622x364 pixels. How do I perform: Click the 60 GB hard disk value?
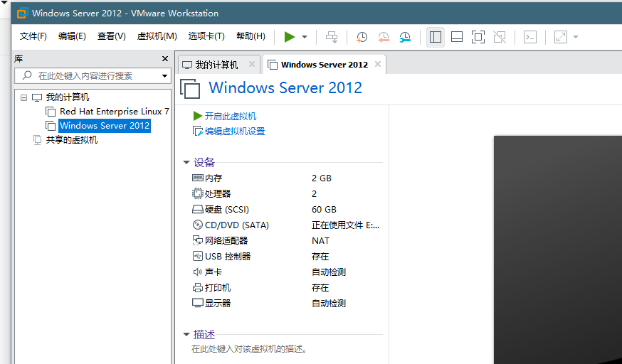[324, 210]
